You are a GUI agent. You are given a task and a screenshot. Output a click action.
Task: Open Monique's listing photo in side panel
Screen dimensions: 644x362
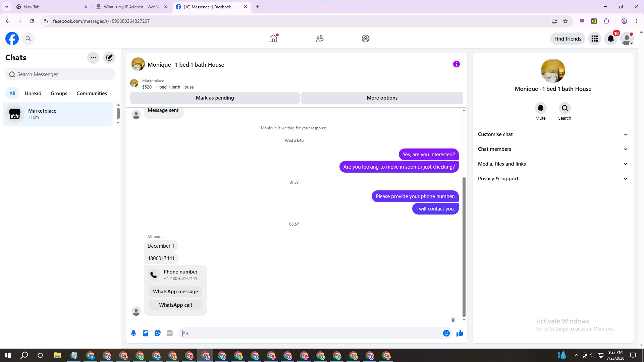tap(553, 71)
